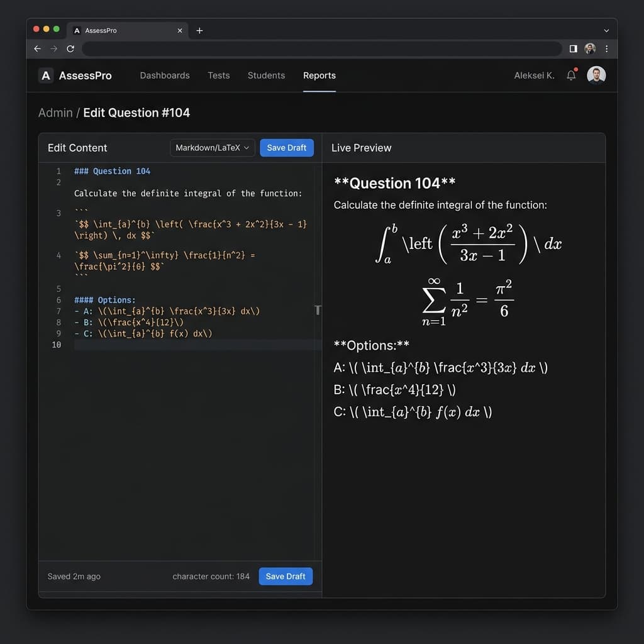Click the rendered sum formula in preview
Viewport: 644px width, 644px height.
468,303
